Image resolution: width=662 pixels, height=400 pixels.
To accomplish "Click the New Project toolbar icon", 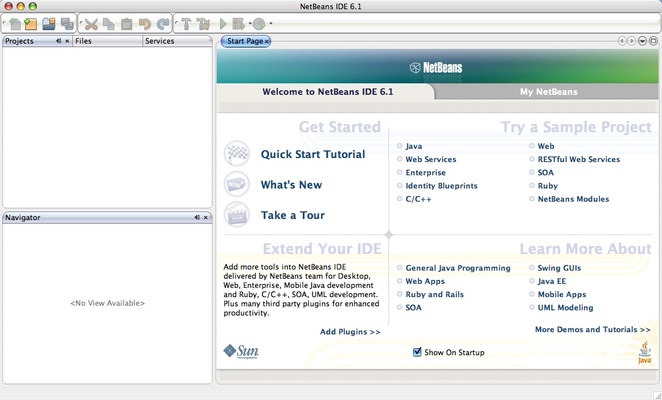I will tap(30, 24).
